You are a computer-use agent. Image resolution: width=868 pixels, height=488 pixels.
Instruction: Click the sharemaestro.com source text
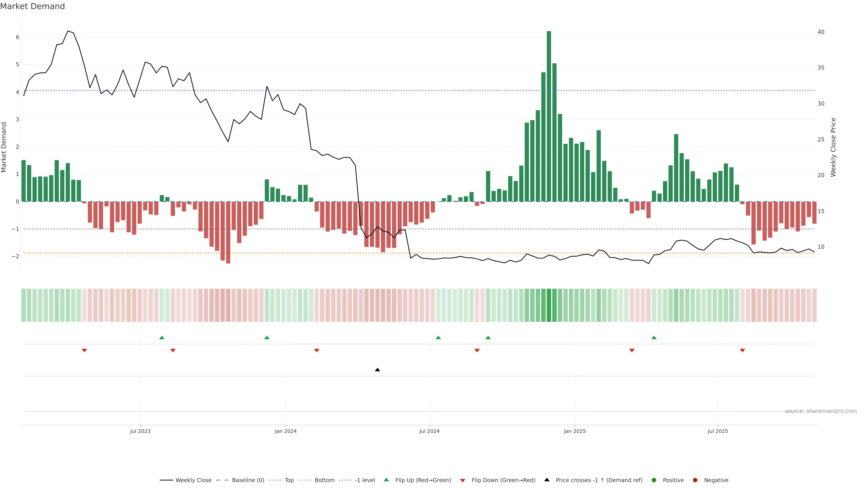coord(821,411)
